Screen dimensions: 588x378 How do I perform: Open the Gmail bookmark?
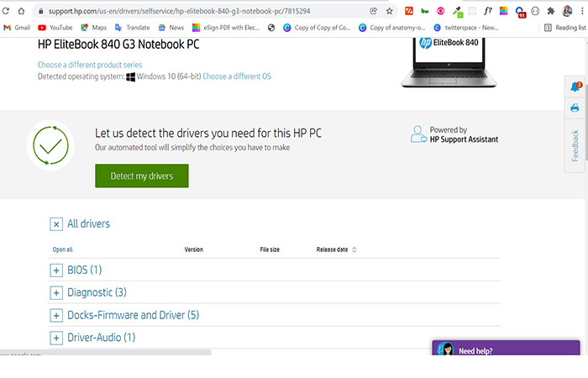coord(17,27)
